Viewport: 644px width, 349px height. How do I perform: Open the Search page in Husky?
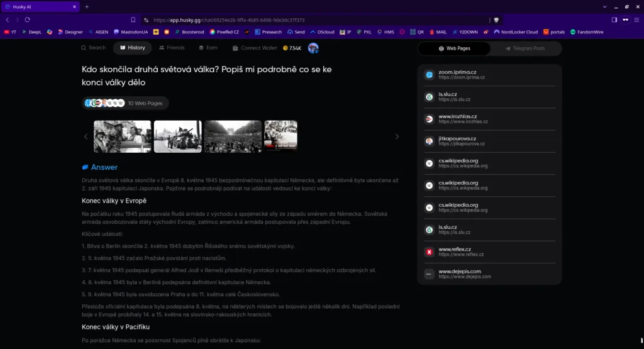coord(93,48)
